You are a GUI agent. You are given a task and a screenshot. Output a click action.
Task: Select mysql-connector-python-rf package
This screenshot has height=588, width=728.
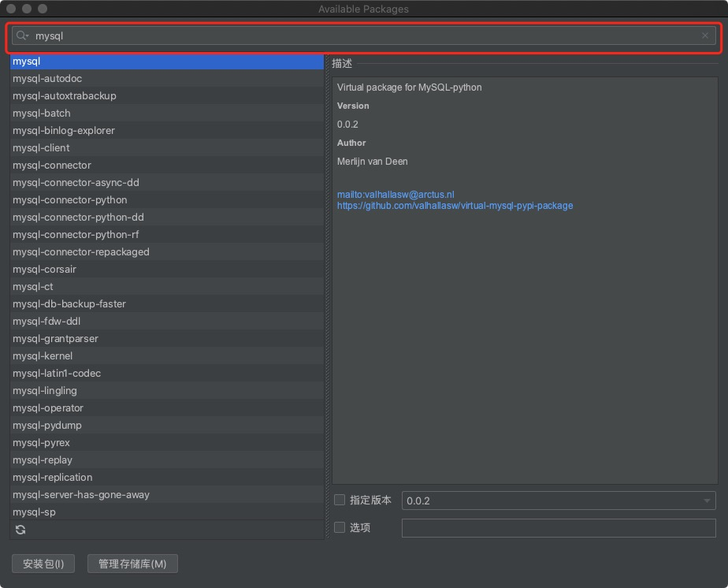[x=167, y=235]
